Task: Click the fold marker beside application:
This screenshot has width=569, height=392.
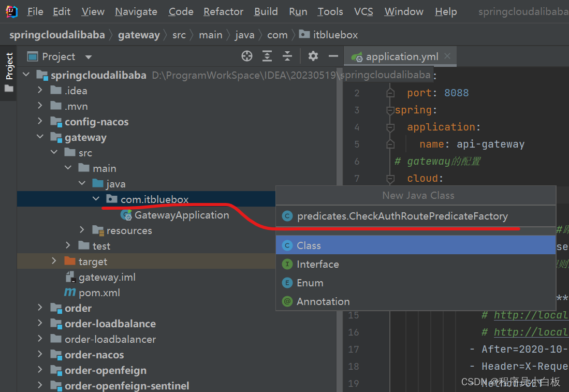Action: pos(390,127)
